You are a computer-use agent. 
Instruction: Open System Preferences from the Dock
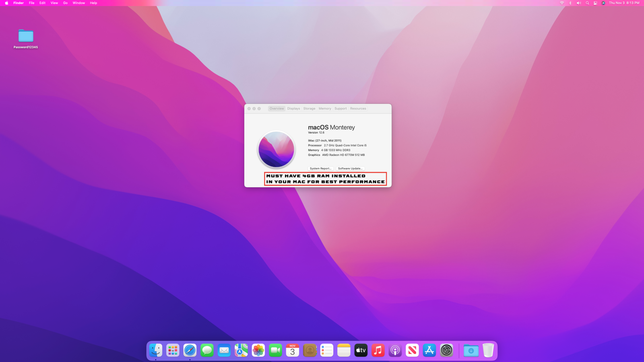[x=446, y=350]
